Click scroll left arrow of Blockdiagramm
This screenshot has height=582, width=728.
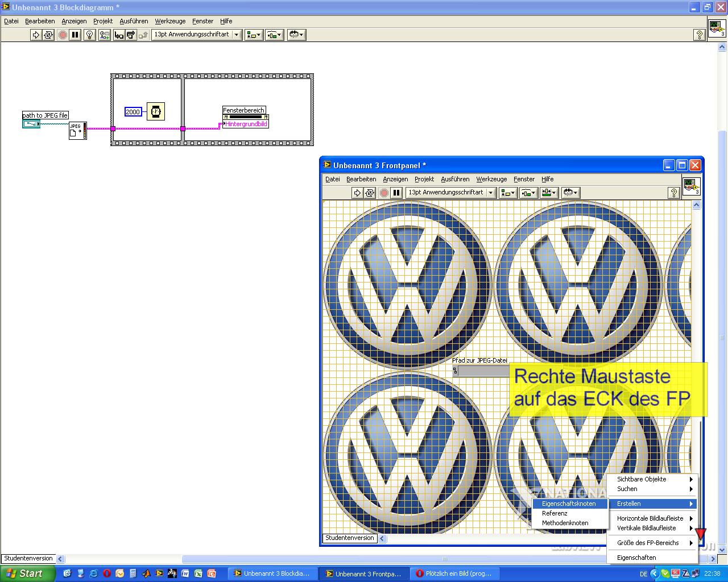click(x=60, y=559)
